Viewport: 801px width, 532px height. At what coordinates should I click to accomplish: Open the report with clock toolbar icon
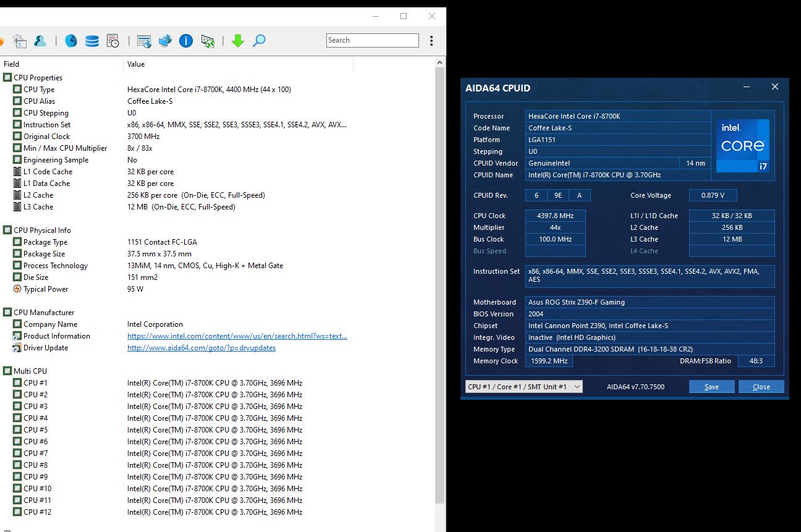point(113,41)
